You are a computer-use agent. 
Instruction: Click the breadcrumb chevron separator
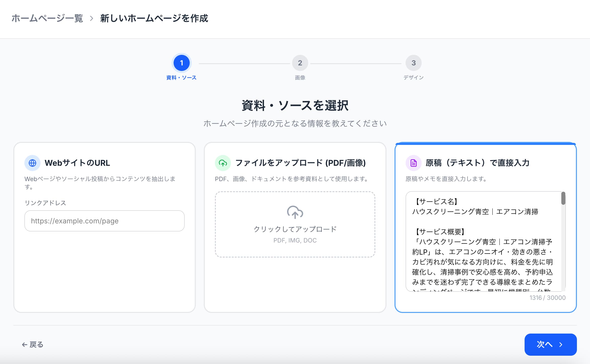[x=92, y=18]
